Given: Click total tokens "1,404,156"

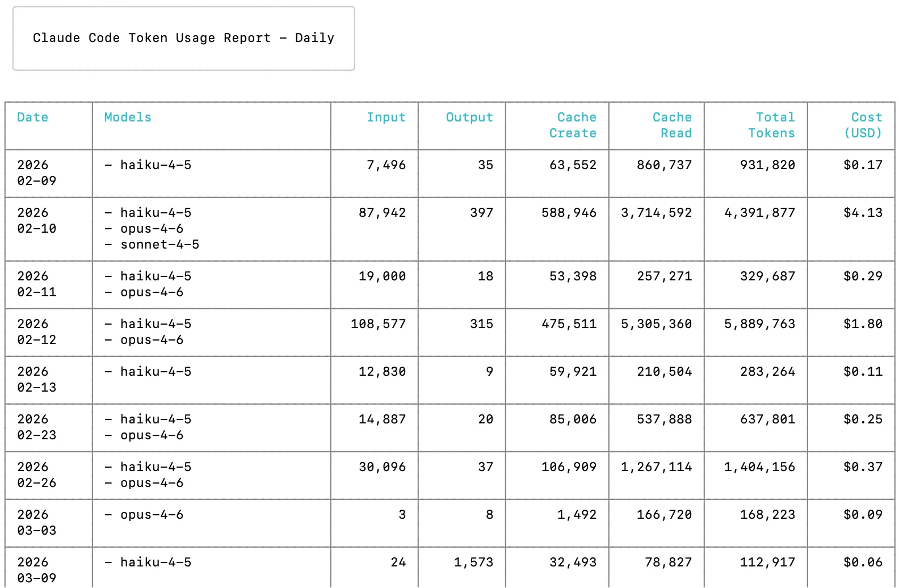Looking at the screenshot, I should click(x=759, y=467).
